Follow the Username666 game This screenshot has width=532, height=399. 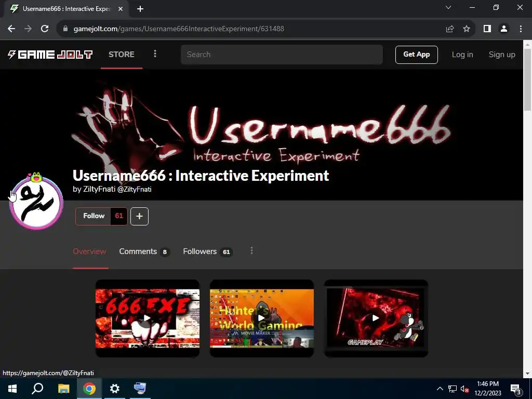click(x=94, y=216)
